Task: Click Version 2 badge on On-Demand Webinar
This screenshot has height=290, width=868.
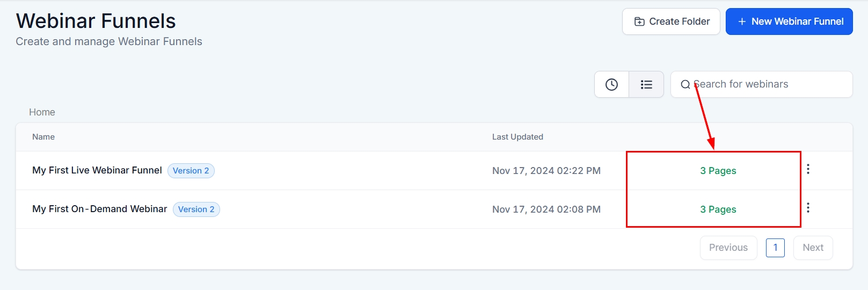Action: click(196, 209)
